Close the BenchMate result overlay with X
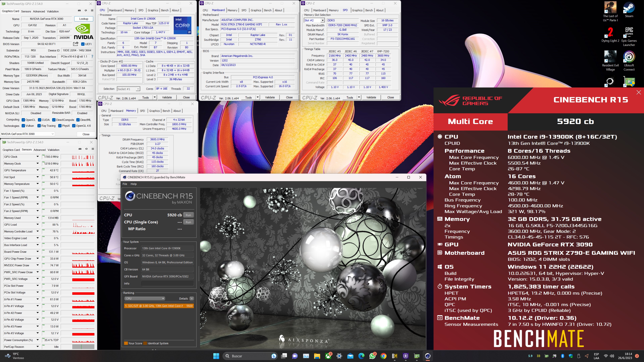The height and width of the screenshot is (362, 644). click(638, 93)
